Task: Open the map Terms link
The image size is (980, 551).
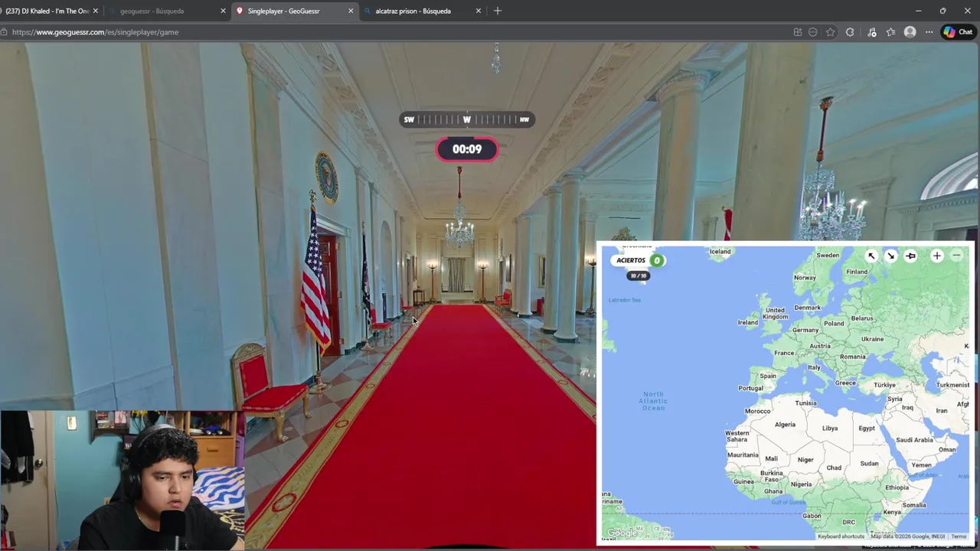Action: tap(959, 536)
